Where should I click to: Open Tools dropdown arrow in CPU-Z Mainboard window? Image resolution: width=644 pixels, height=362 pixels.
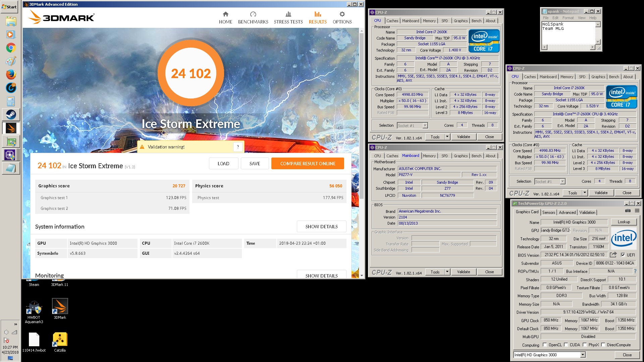tap(447, 272)
